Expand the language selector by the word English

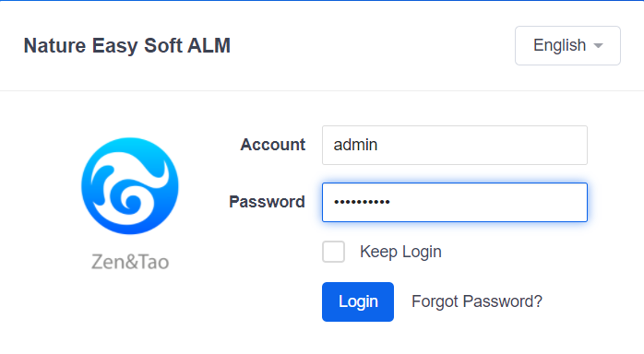559,45
